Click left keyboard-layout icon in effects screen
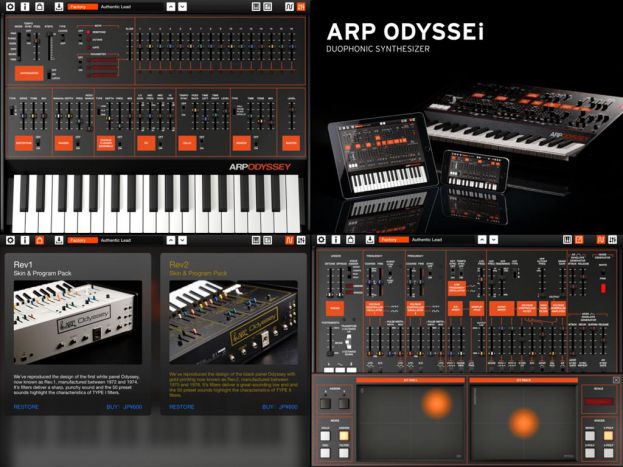623x467 pixels. point(256,6)
